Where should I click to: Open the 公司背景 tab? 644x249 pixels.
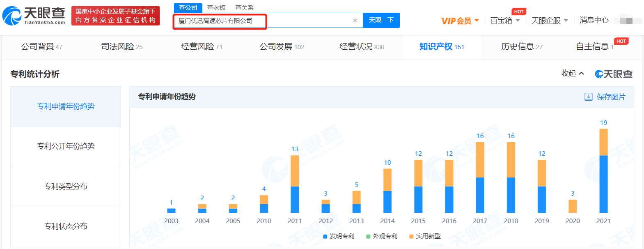coord(42,47)
